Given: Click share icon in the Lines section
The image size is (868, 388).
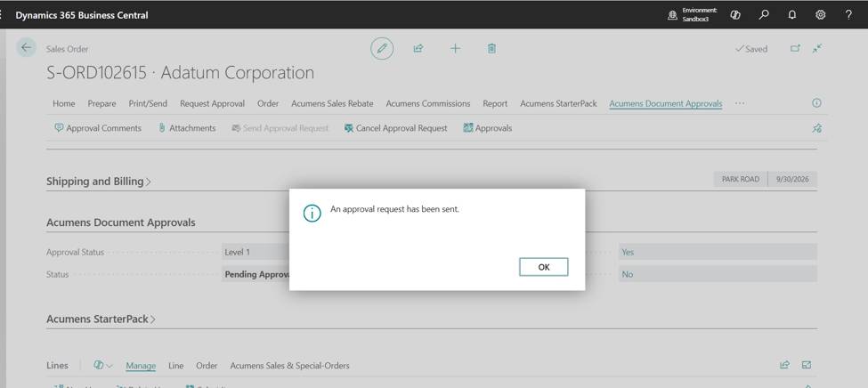Looking at the screenshot, I should (x=784, y=365).
